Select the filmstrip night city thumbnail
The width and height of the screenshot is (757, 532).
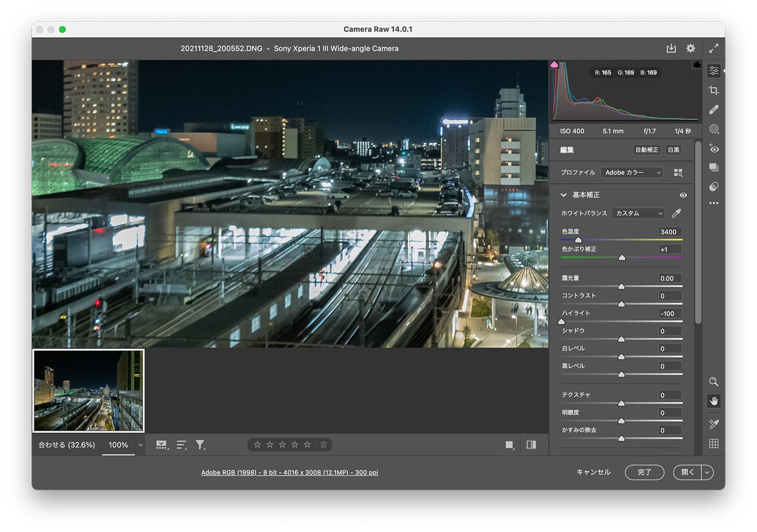(x=89, y=390)
